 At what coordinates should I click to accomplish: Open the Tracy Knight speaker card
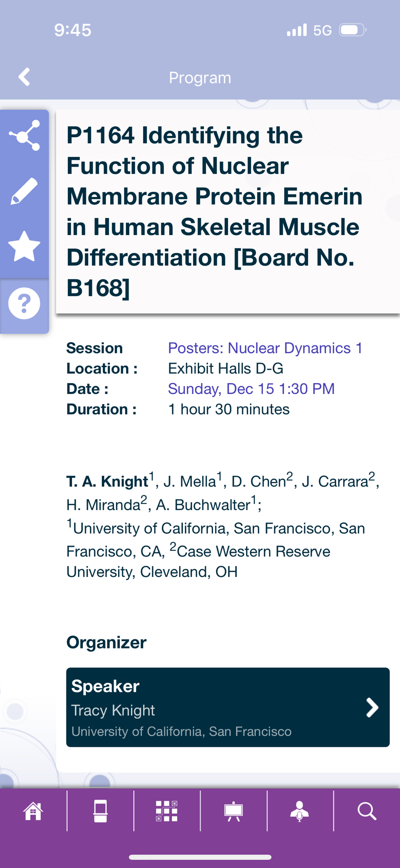[217, 707]
